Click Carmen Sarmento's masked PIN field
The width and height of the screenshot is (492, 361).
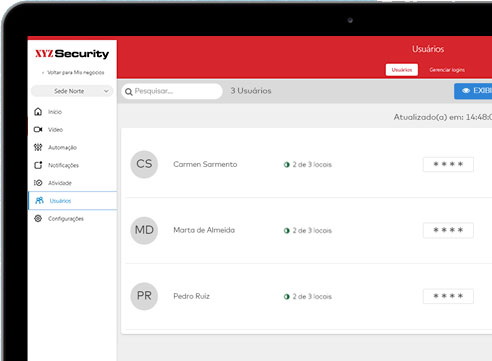click(448, 164)
